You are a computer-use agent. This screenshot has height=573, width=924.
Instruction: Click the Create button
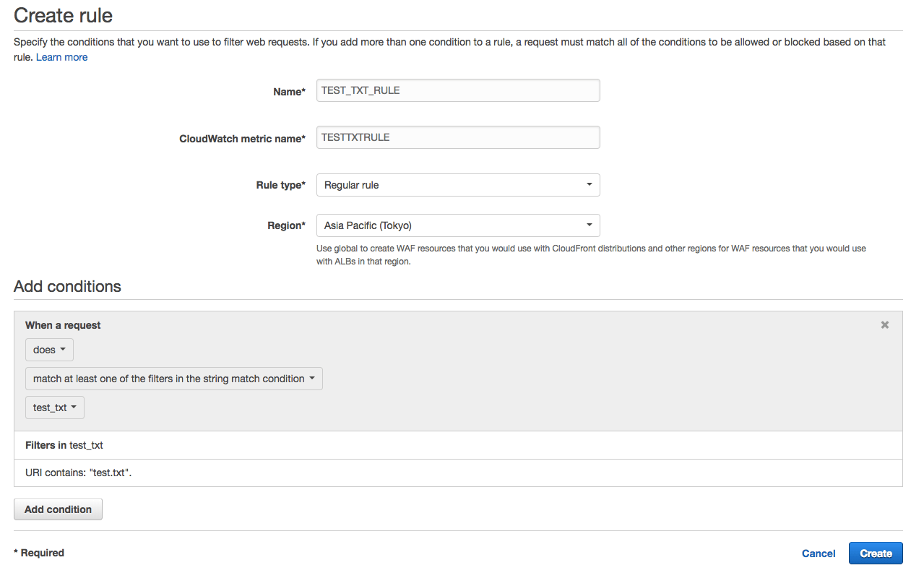pos(876,553)
